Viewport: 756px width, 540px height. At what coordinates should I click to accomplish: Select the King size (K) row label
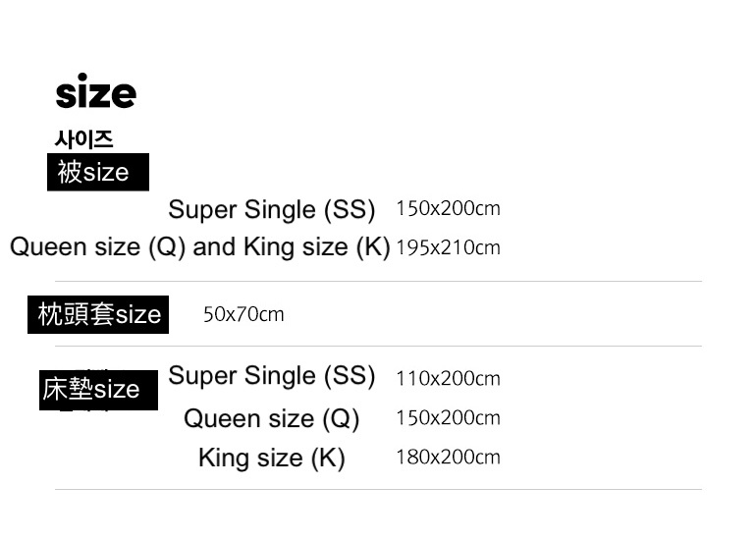pyautogui.click(x=271, y=458)
